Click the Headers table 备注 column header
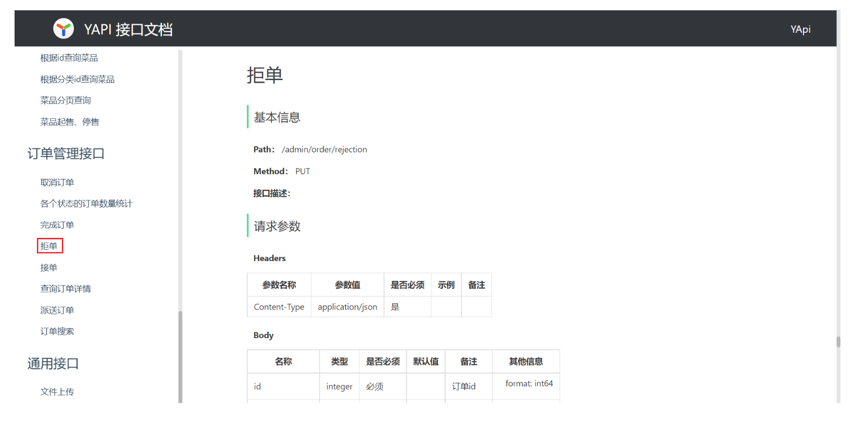Viewport: 868px width, 426px height. click(x=476, y=285)
